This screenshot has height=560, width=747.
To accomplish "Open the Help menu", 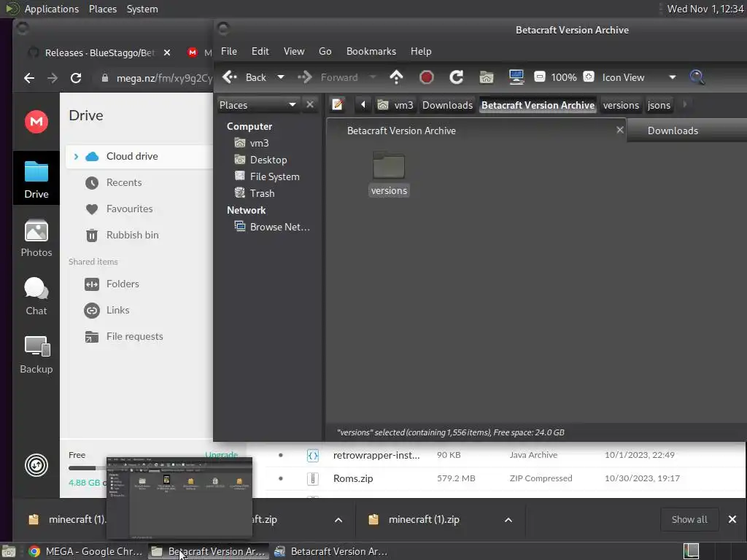I will click(x=421, y=51).
